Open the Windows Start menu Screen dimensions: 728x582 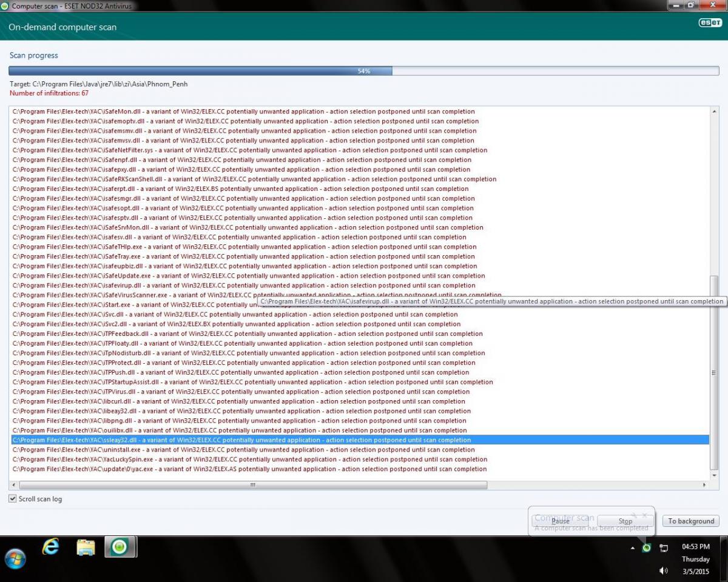point(15,558)
